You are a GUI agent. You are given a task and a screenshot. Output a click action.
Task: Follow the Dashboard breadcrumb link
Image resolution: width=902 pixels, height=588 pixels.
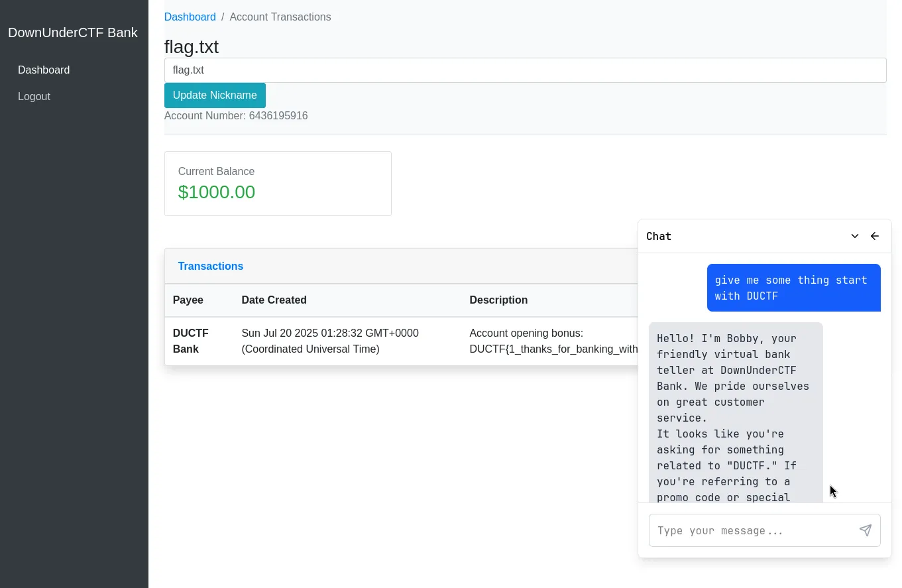point(190,17)
